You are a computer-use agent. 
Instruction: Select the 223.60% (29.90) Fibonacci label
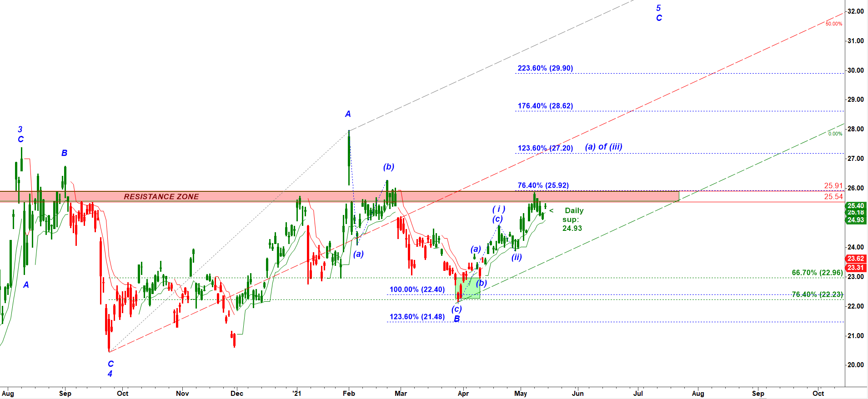pyautogui.click(x=545, y=68)
